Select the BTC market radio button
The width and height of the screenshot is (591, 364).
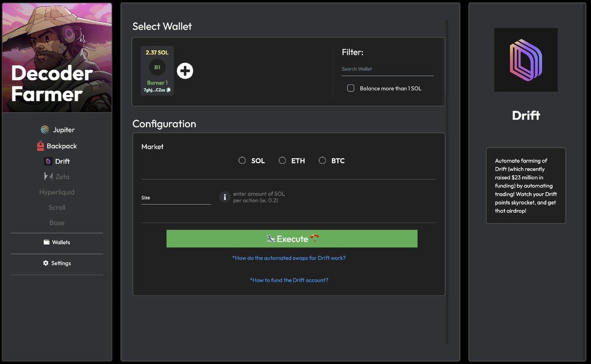coord(322,161)
